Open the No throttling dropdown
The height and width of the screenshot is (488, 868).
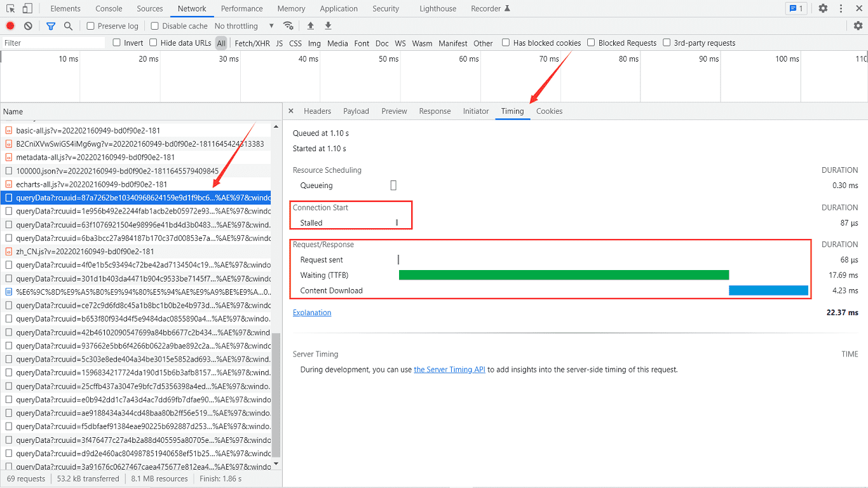[x=244, y=26]
